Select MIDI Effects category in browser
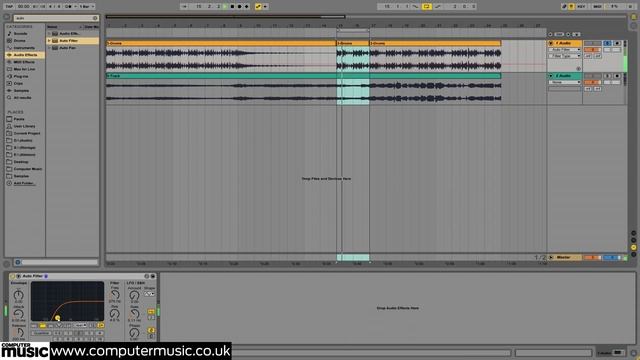 click(x=24, y=62)
